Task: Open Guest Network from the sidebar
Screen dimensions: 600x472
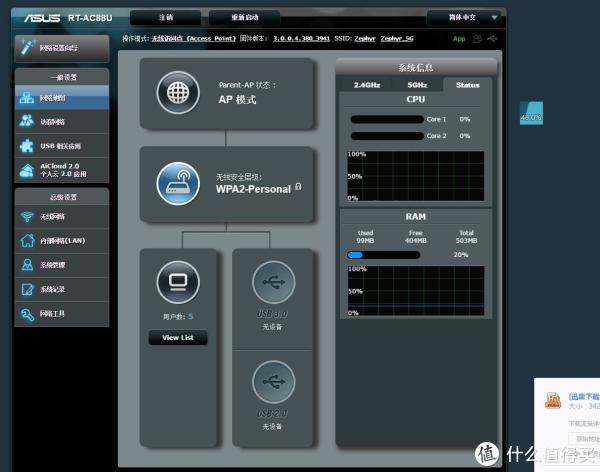Action: click(62, 122)
